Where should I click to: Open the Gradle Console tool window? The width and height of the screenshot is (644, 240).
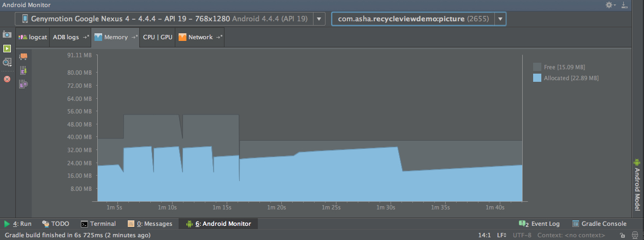pyautogui.click(x=599, y=224)
